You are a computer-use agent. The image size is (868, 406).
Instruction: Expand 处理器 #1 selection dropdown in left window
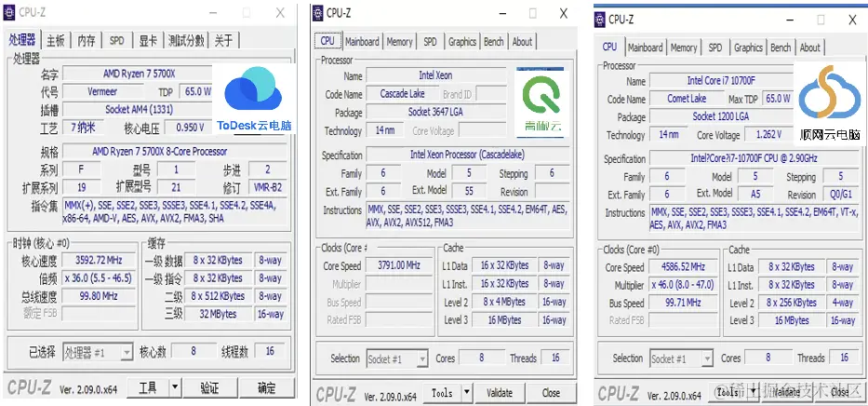[x=127, y=352]
